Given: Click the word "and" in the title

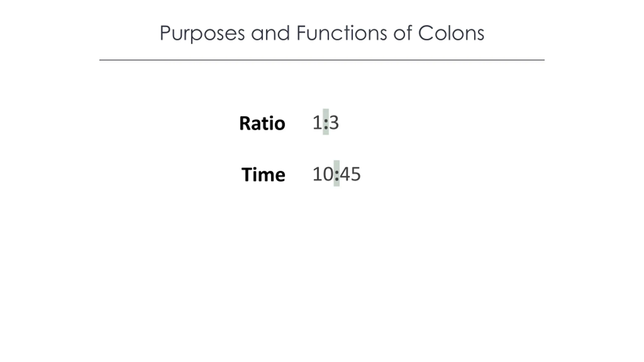Looking at the screenshot, I should pos(271,33).
